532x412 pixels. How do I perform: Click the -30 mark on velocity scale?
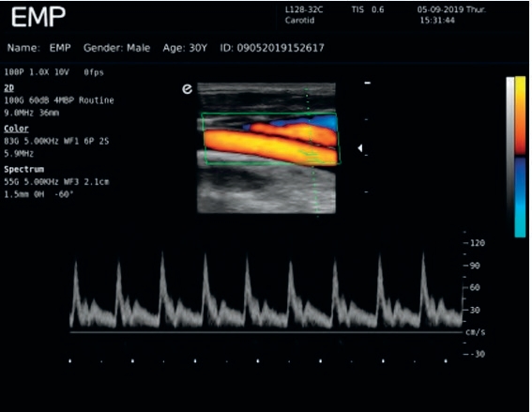(477, 354)
